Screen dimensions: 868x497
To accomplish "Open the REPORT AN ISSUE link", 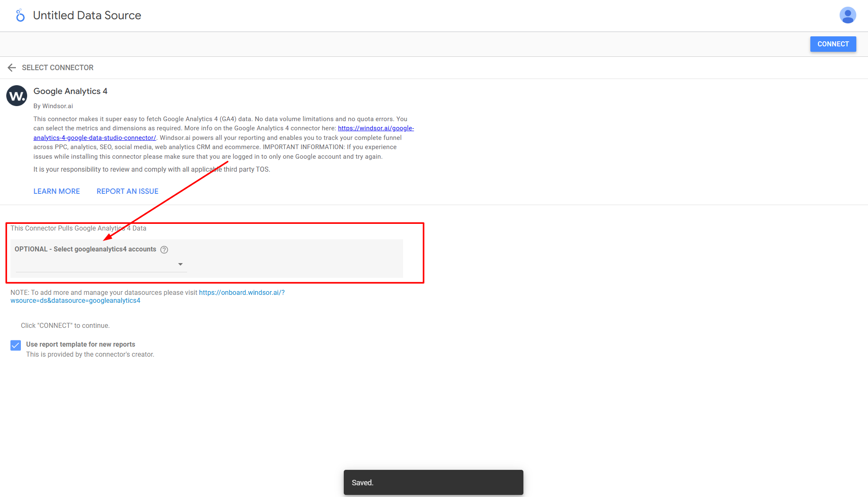I will (x=127, y=191).
